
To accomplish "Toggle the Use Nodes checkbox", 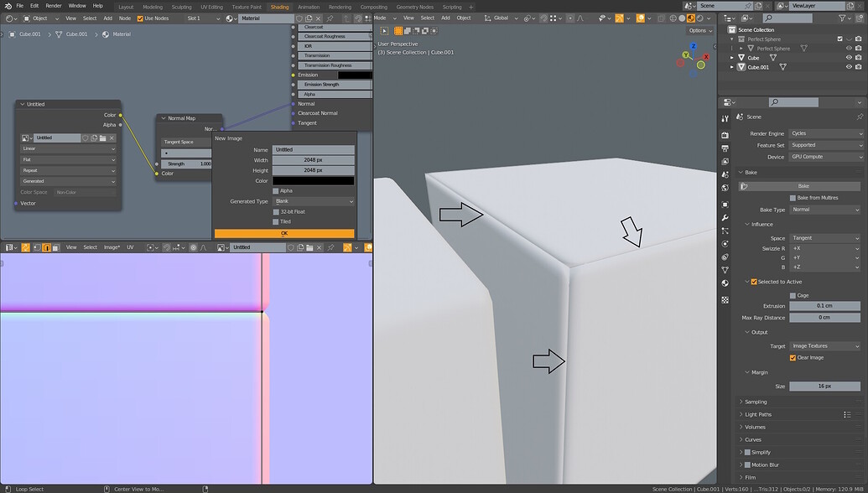I will point(140,18).
